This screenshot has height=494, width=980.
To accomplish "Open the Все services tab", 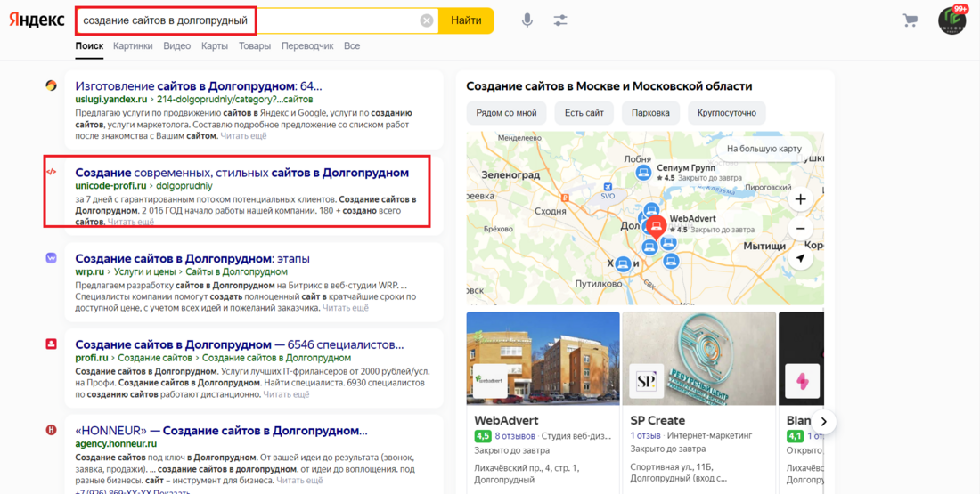I will [x=352, y=45].
